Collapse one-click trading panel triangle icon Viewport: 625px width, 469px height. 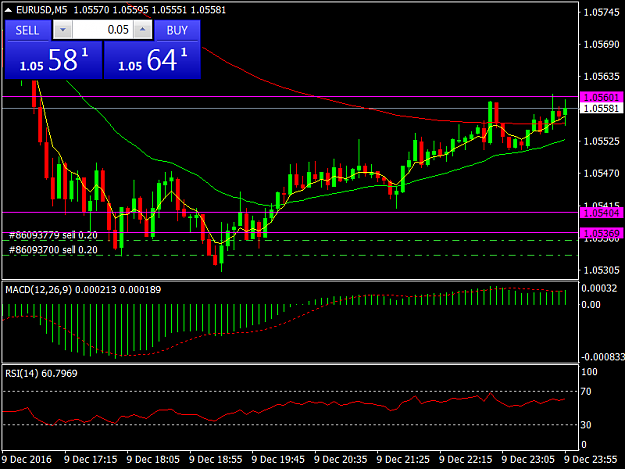[8, 10]
